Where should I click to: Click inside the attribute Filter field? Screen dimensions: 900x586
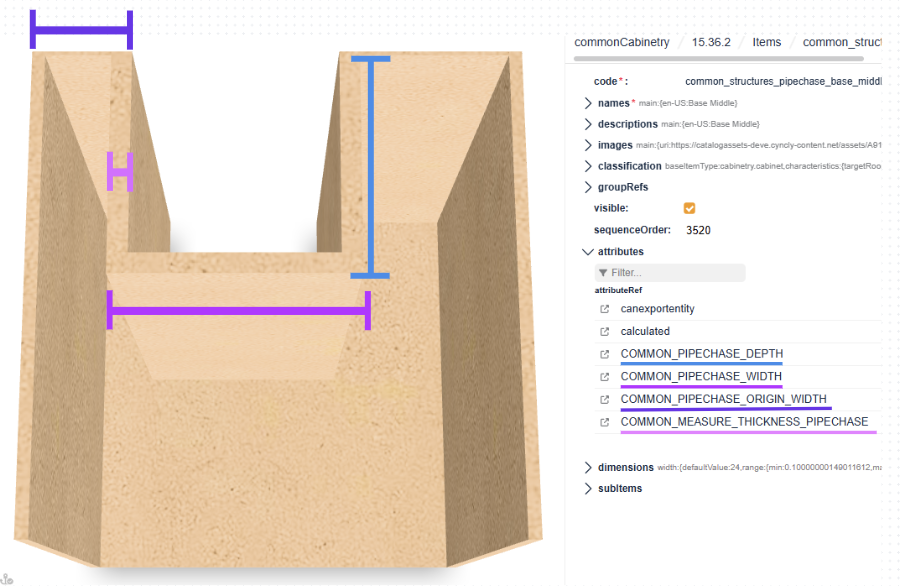point(670,272)
